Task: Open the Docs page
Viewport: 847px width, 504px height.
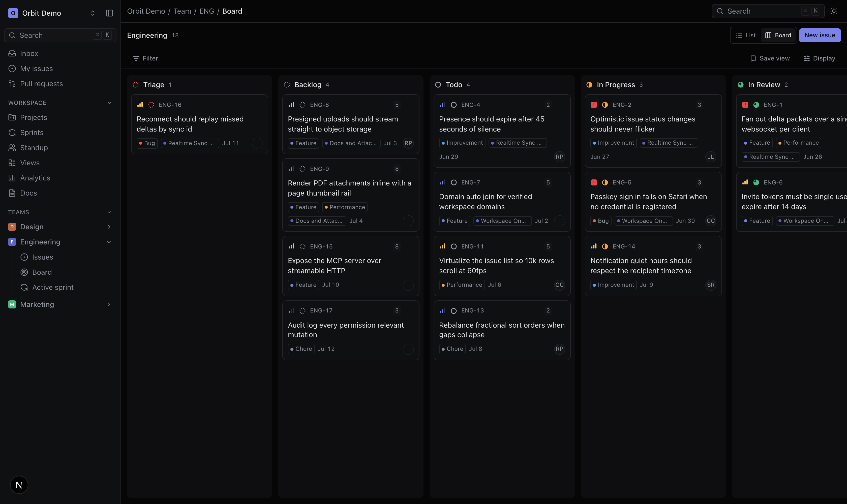Action: [60, 193]
